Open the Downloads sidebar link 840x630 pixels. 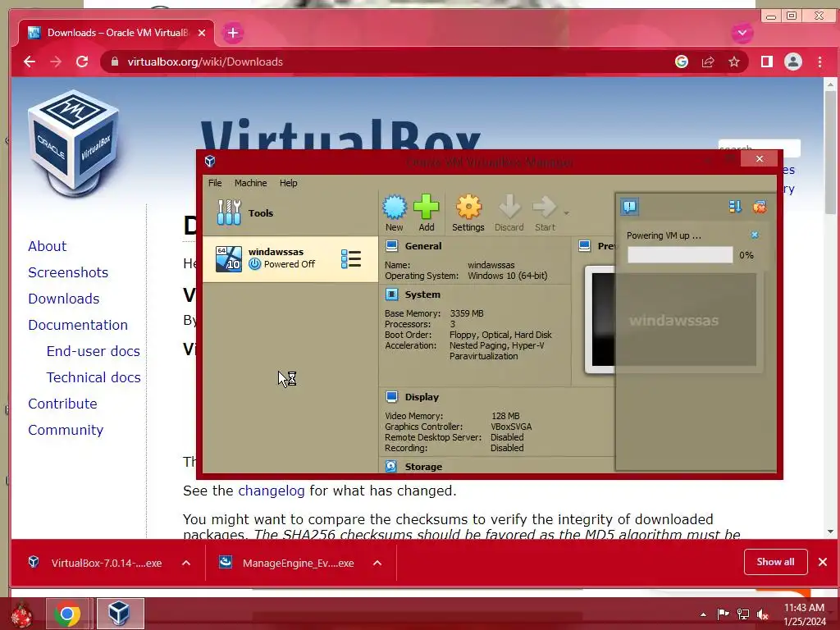pyautogui.click(x=64, y=299)
